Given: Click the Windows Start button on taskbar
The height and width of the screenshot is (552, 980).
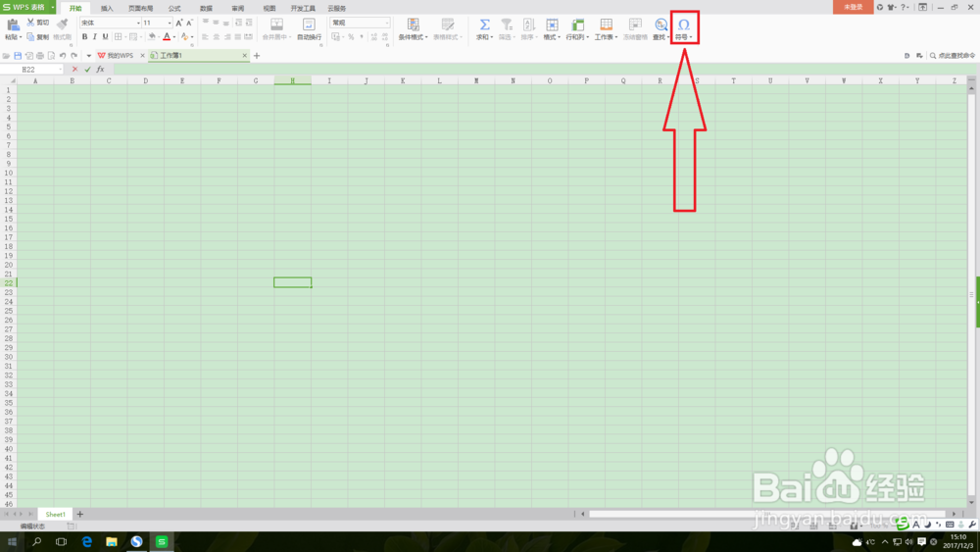Looking at the screenshot, I should tap(12, 541).
